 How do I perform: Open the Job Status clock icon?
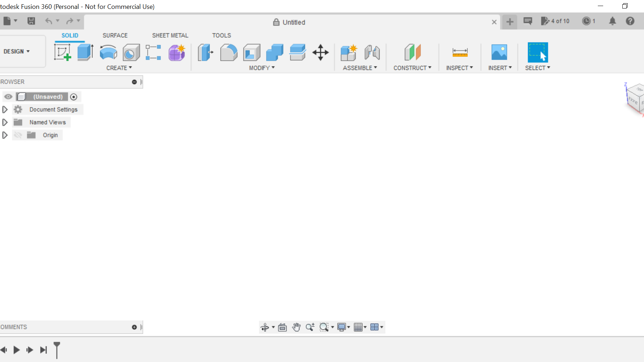tap(586, 21)
